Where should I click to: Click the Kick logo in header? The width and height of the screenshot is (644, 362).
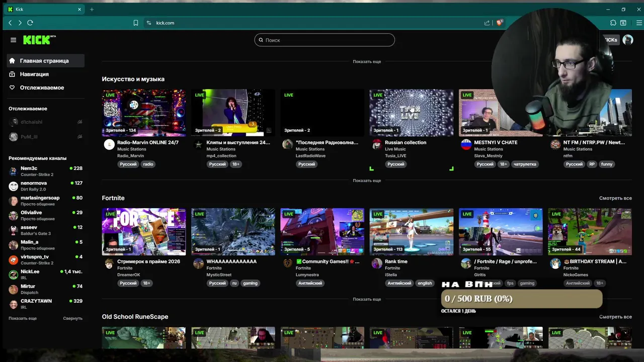(x=39, y=40)
